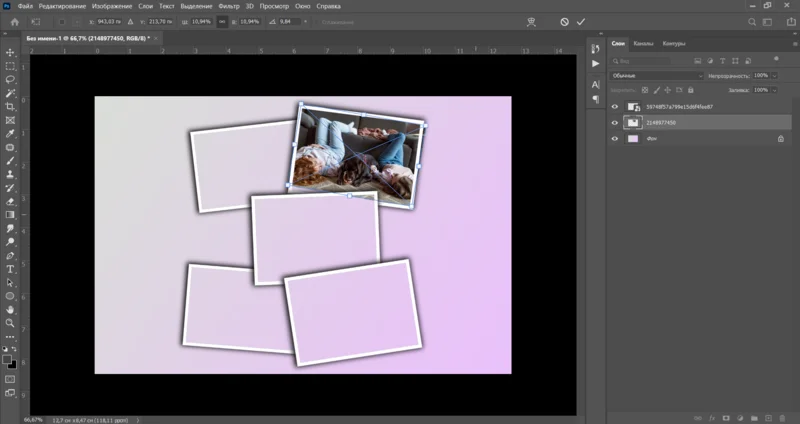Open the Фильтр menu
The width and height of the screenshot is (800, 424).
[x=229, y=6]
